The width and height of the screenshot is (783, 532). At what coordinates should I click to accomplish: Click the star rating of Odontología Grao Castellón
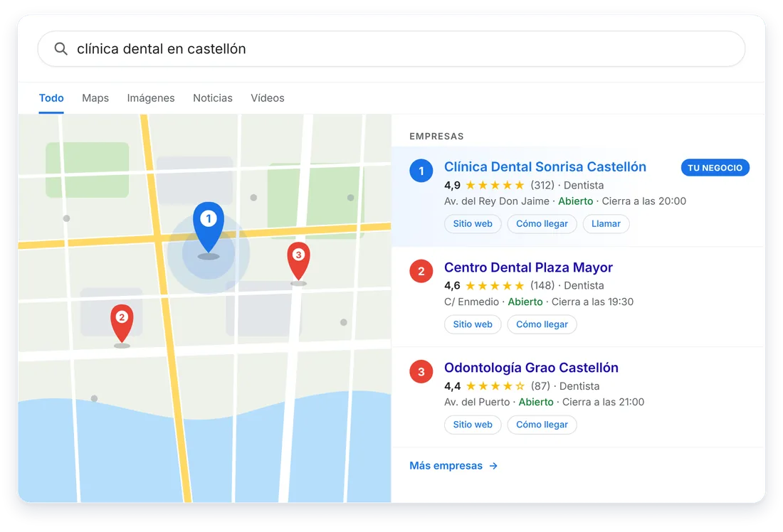[x=495, y=385]
